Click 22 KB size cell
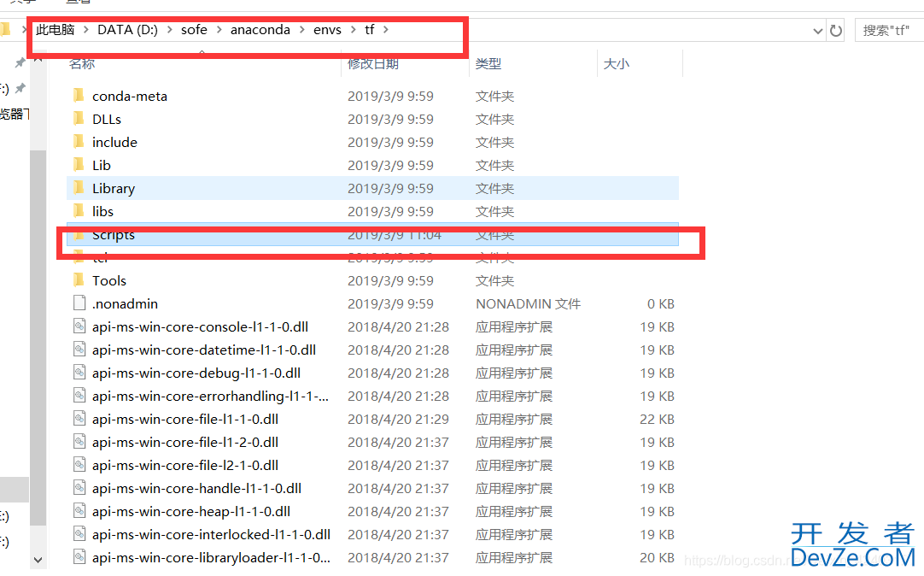The height and width of the screenshot is (576, 924). tap(657, 419)
